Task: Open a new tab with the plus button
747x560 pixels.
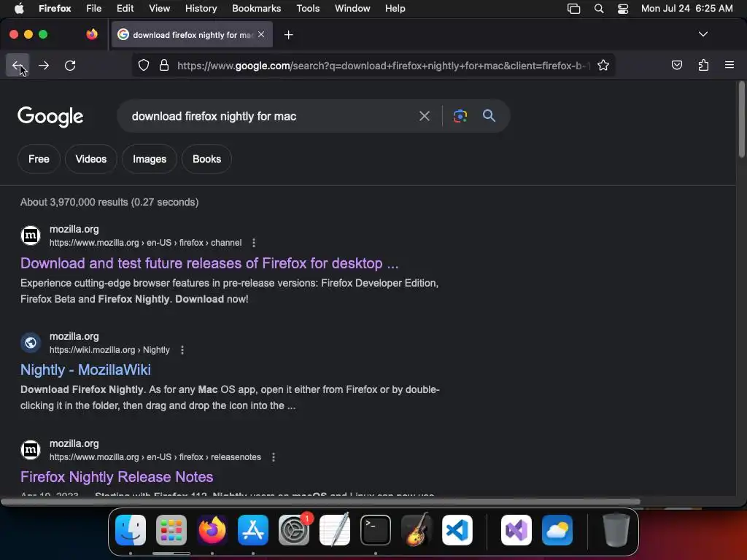Action: [x=288, y=35]
